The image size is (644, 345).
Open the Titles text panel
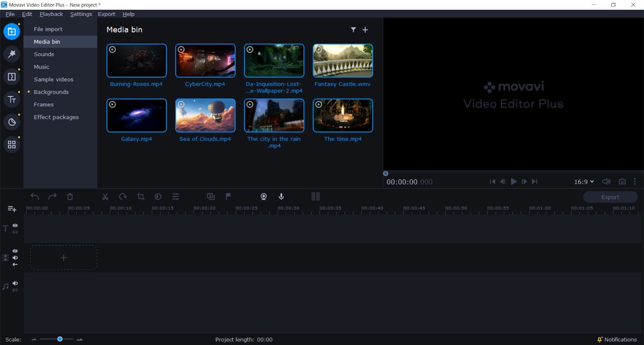click(12, 99)
